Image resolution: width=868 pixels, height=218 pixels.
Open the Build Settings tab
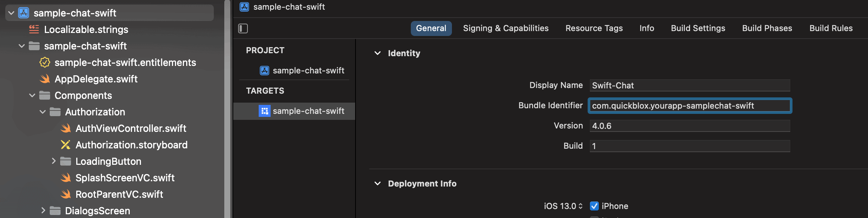click(698, 28)
